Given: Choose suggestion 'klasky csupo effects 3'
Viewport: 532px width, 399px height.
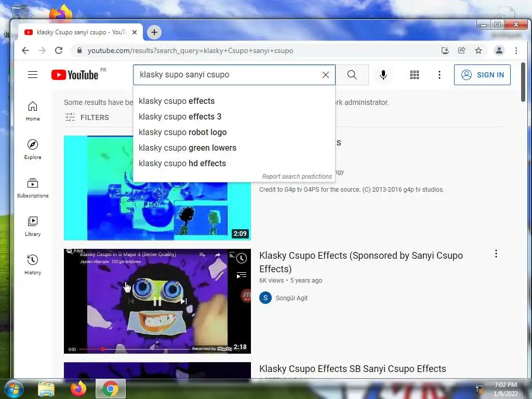Looking at the screenshot, I should [234, 117].
